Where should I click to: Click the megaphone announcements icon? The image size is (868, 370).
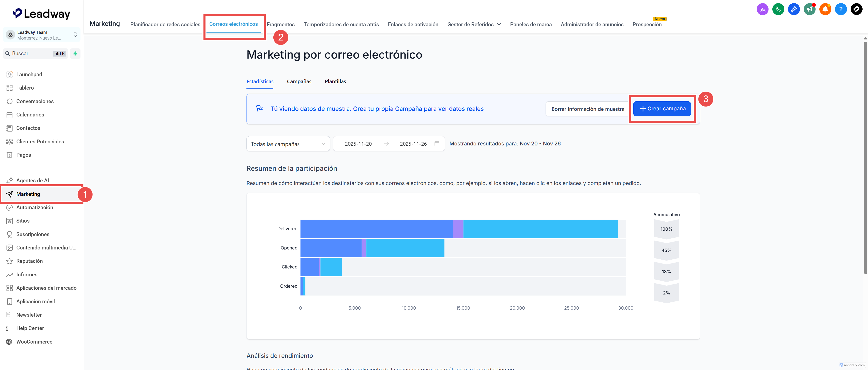(x=809, y=9)
